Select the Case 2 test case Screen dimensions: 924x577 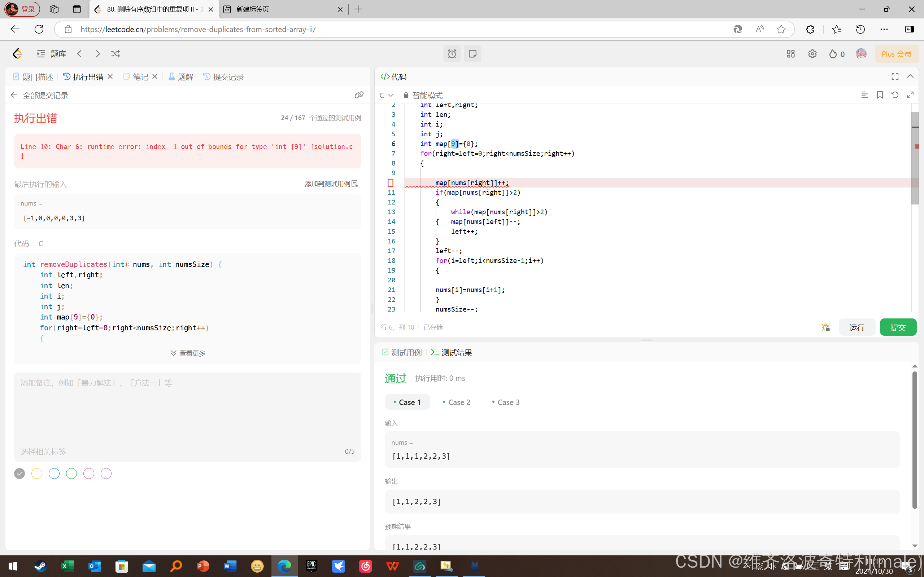[x=456, y=402]
